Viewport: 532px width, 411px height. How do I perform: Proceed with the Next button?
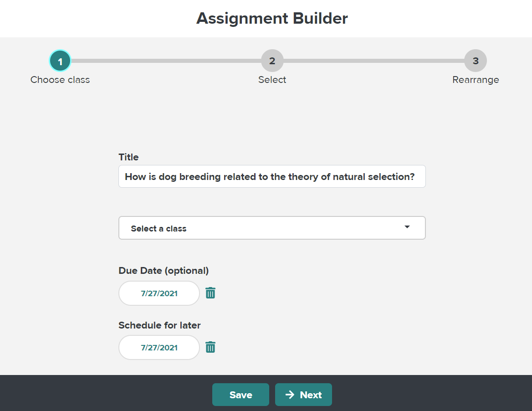[x=303, y=395]
